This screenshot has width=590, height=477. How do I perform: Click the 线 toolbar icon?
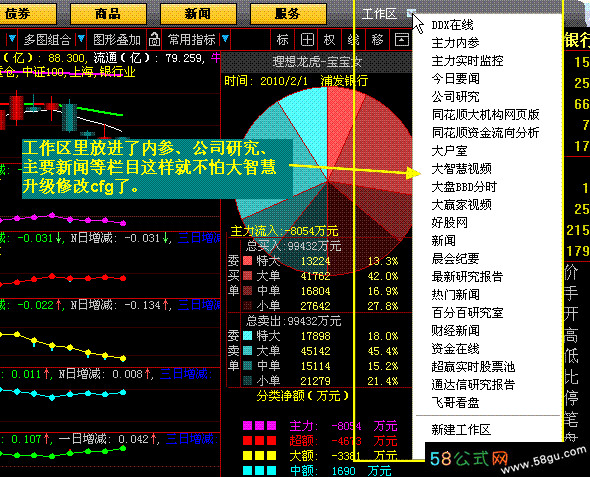coord(353,39)
